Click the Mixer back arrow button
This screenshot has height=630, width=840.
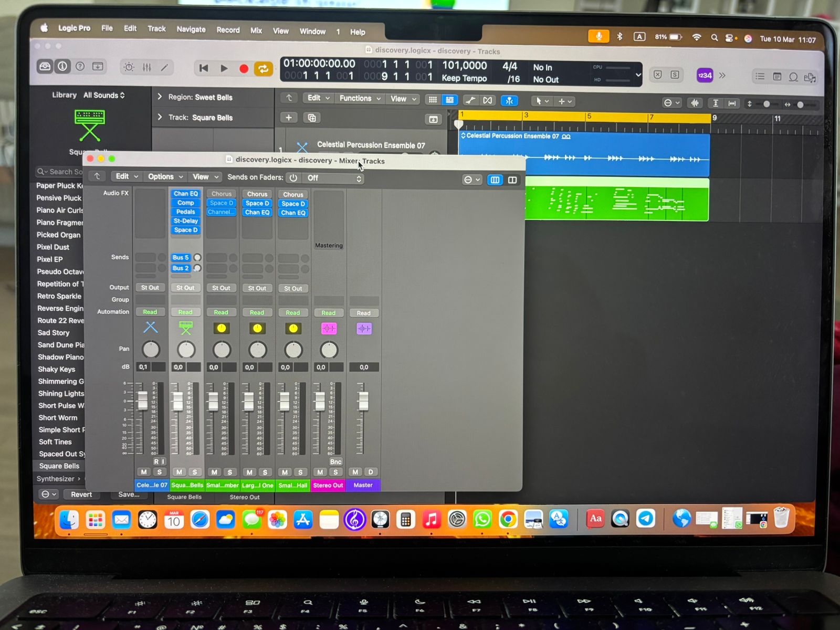[97, 176]
